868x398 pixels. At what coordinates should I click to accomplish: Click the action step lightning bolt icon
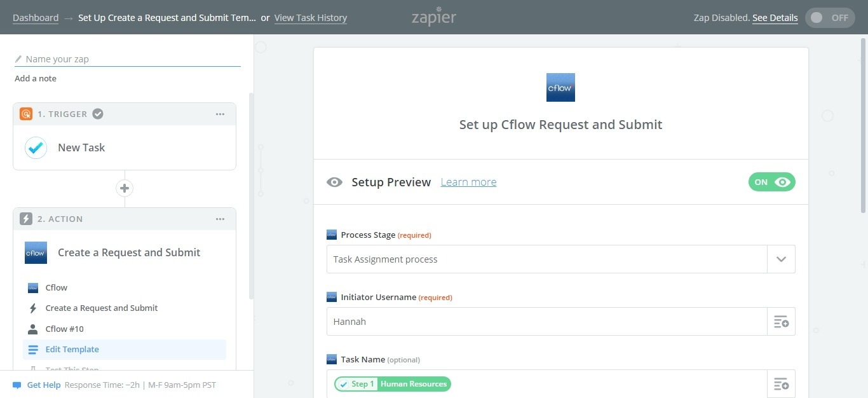pos(26,219)
